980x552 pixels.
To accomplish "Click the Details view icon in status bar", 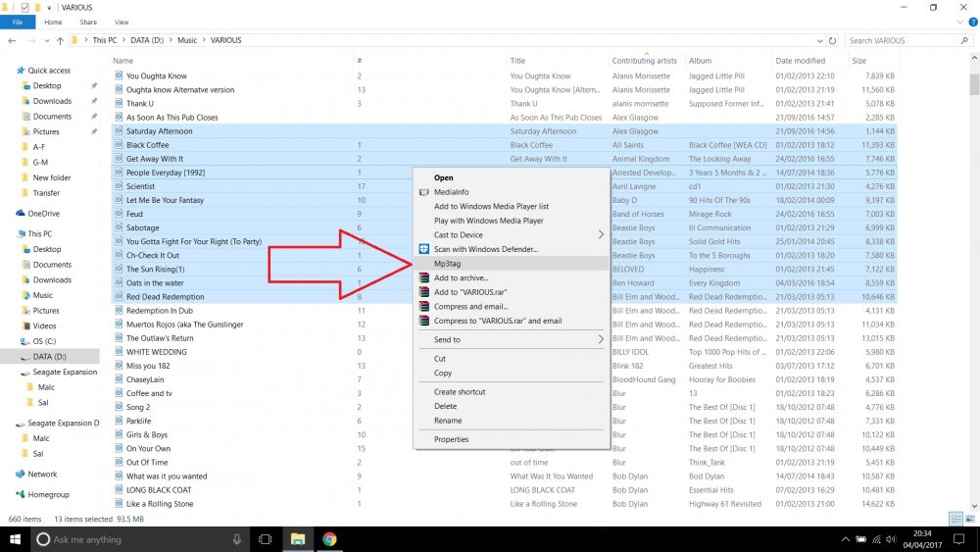I will 955,519.
